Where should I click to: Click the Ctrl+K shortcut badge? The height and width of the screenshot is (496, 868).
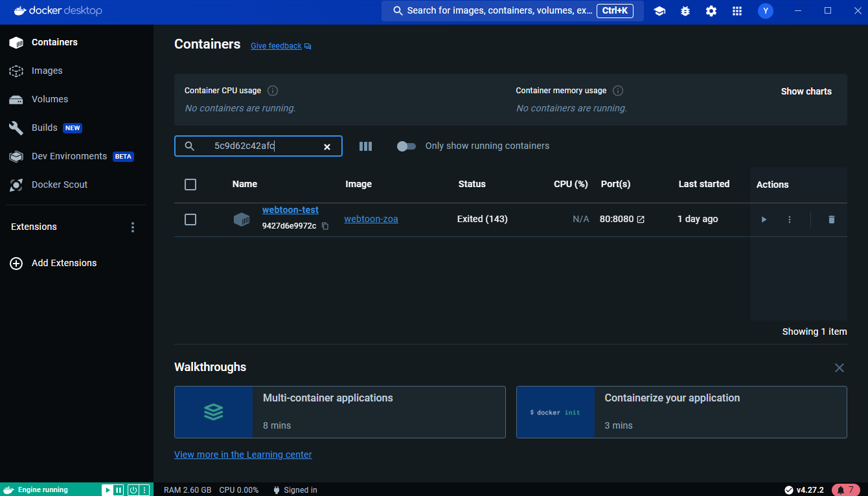pos(615,10)
